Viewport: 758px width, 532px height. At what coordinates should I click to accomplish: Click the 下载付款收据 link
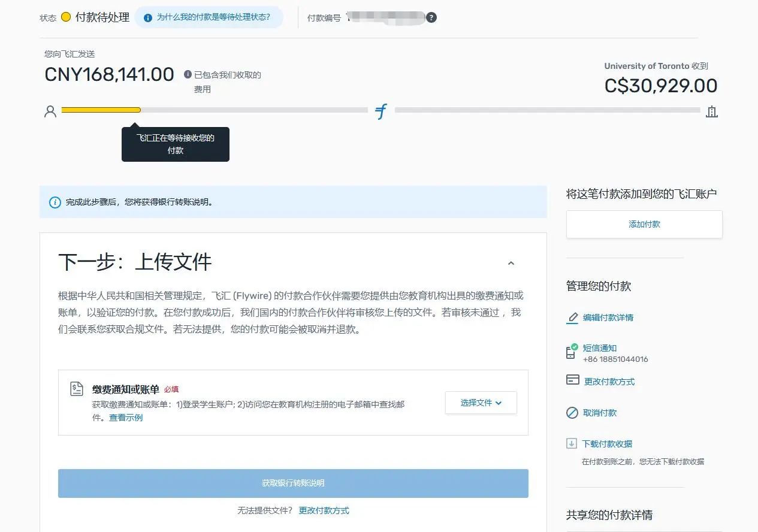607,444
